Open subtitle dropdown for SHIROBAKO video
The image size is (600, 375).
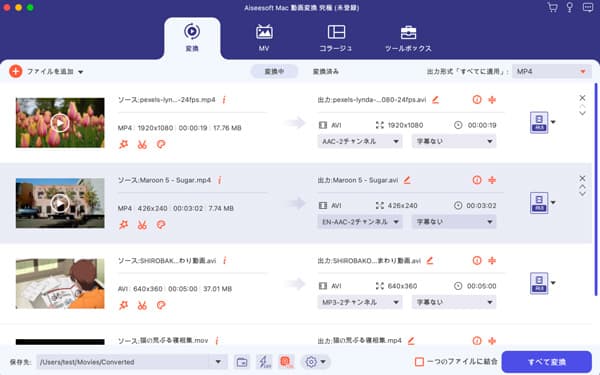[x=454, y=302]
